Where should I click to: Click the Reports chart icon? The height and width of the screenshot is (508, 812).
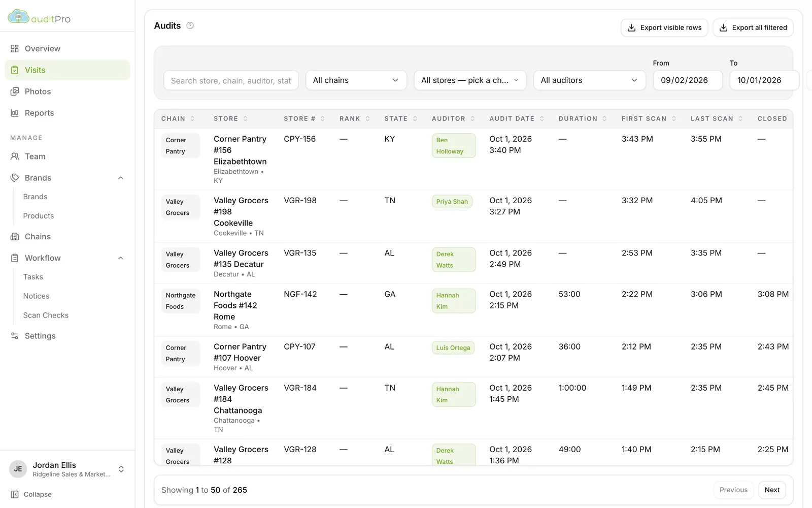click(x=15, y=113)
